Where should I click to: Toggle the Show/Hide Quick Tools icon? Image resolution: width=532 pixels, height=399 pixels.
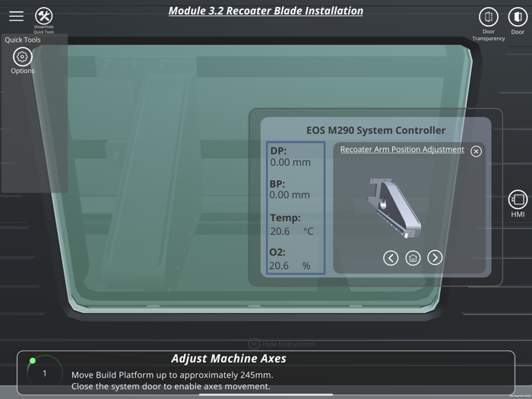(44, 16)
